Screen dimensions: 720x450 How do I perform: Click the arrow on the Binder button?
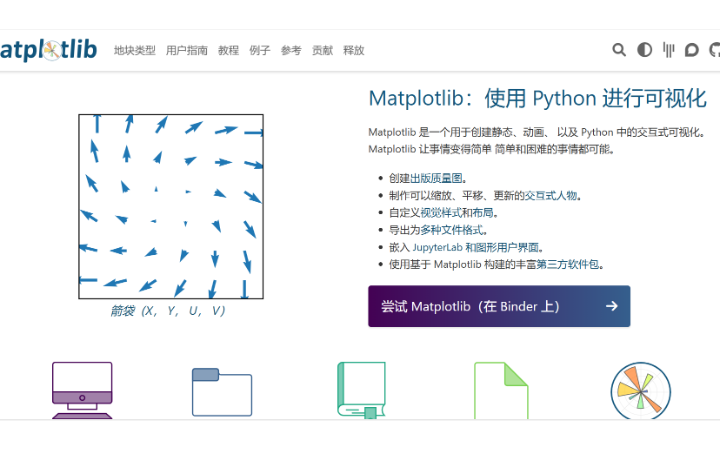(x=612, y=306)
